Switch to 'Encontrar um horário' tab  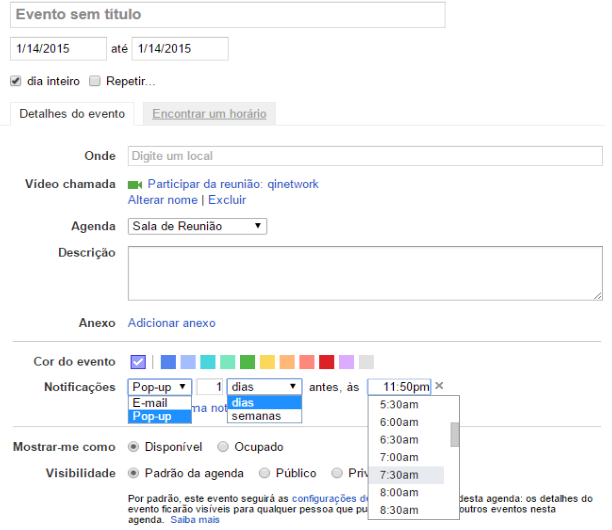click(209, 114)
